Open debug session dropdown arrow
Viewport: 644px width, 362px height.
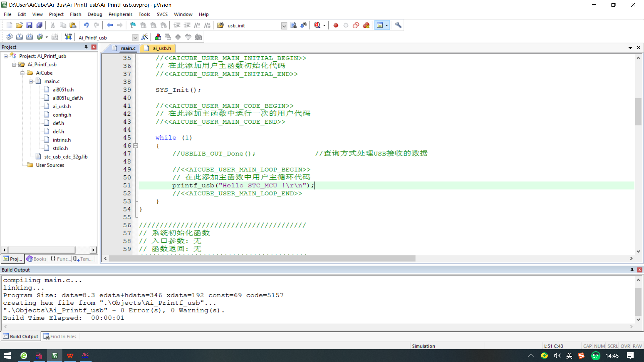click(324, 25)
